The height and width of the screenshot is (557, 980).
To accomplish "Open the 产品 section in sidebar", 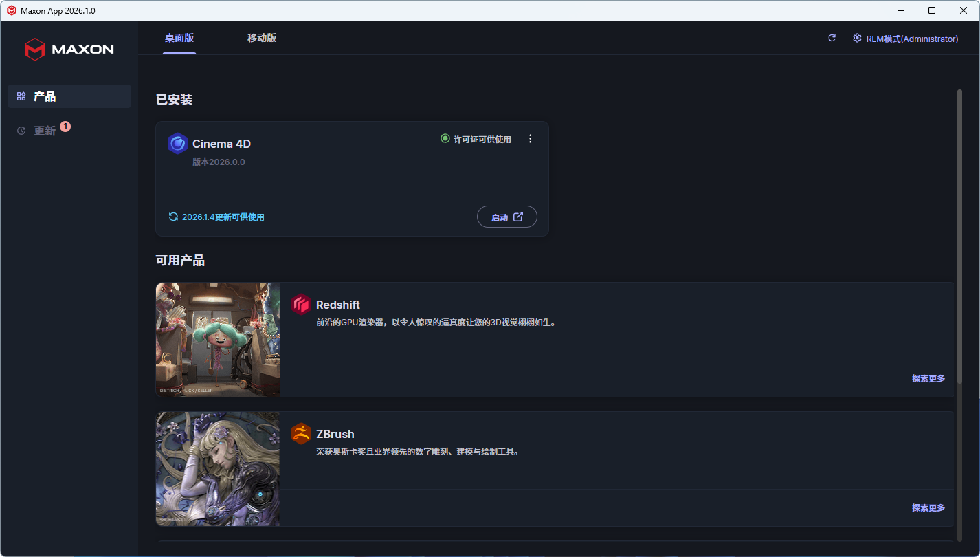I will [x=69, y=96].
